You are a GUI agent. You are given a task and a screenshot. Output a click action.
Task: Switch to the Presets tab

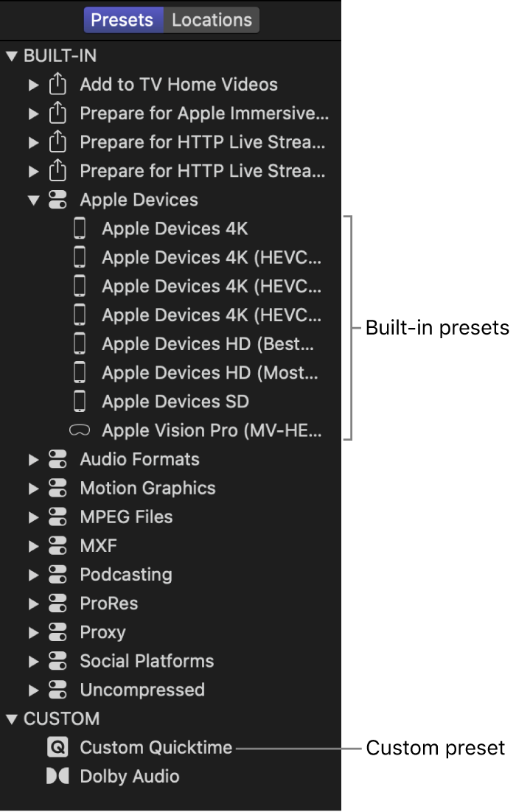[x=123, y=20]
